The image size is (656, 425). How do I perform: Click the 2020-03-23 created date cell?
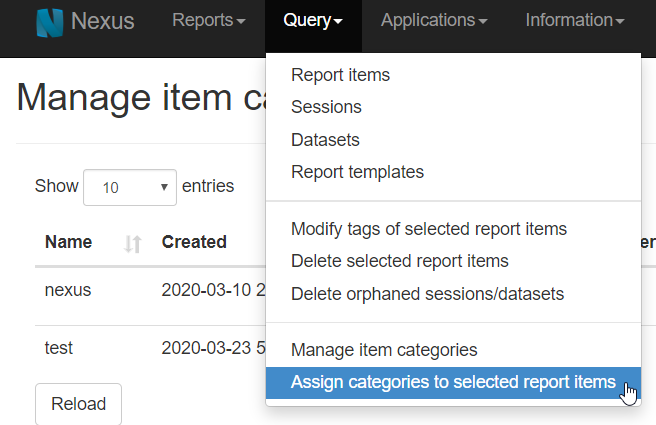point(213,348)
